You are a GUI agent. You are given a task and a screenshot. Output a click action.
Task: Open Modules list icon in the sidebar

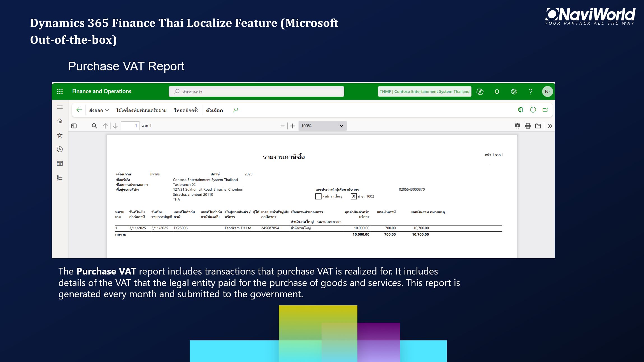(x=60, y=178)
